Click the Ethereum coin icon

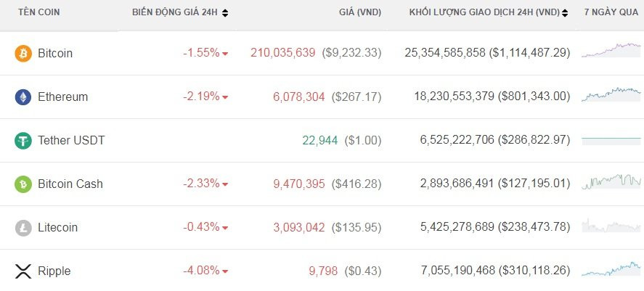[x=23, y=97]
